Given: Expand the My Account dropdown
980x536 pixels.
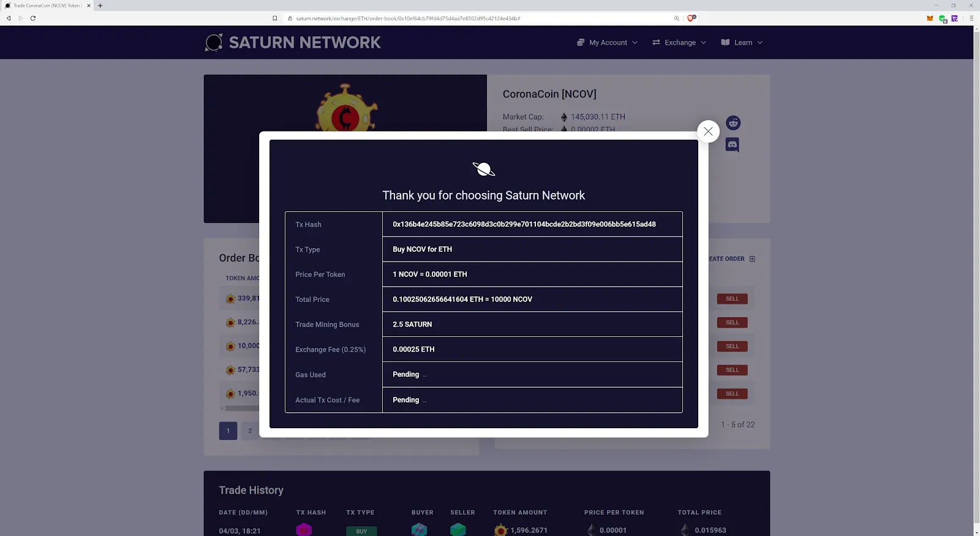Looking at the screenshot, I should 607,42.
